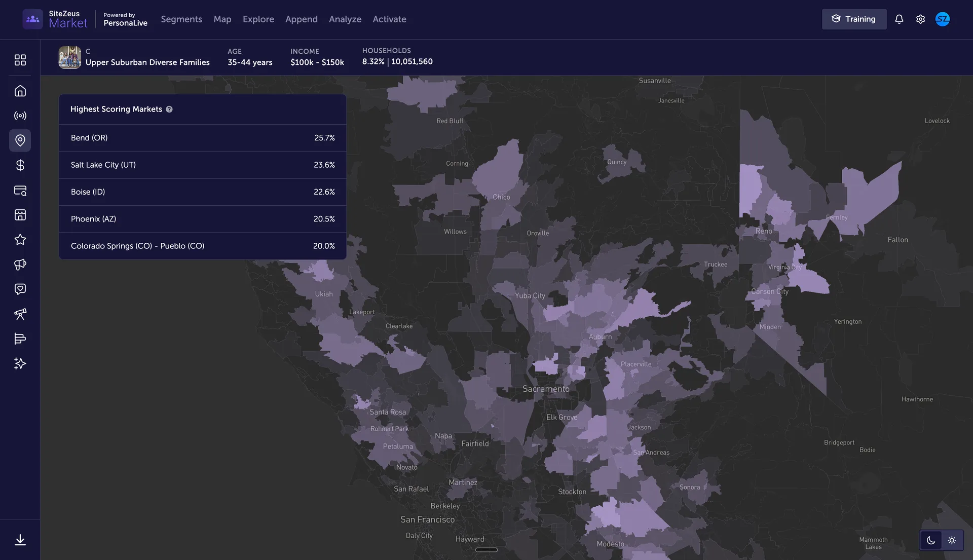The width and height of the screenshot is (973, 560).
Task: Select the location pin markets icon in sidebar
Action: (x=20, y=140)
